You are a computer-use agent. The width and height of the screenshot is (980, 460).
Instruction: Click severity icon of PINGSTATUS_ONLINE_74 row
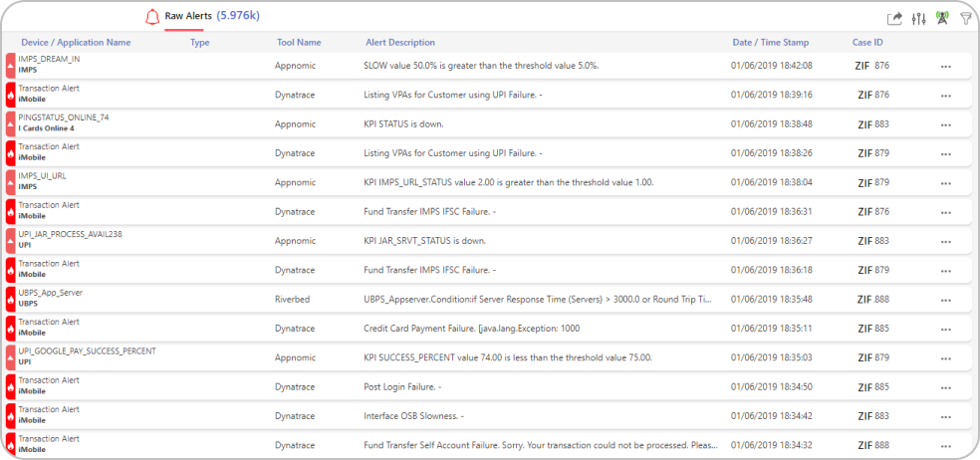point(10,123)
